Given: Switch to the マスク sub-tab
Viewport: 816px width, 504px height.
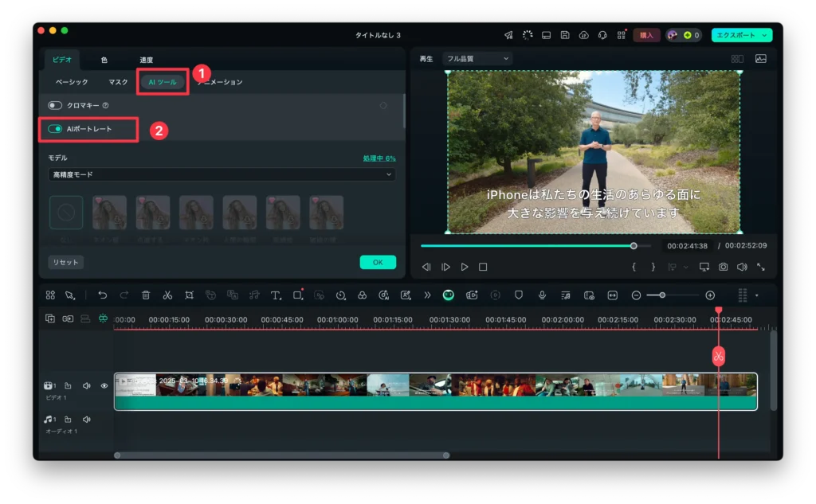Looking at the screenshot, I should (x=118, y=82).
